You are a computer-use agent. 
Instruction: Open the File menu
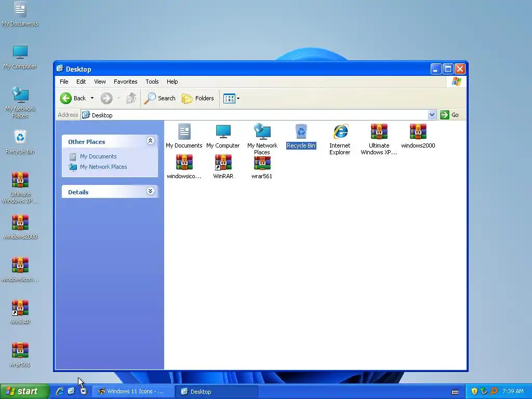[64, 82]
